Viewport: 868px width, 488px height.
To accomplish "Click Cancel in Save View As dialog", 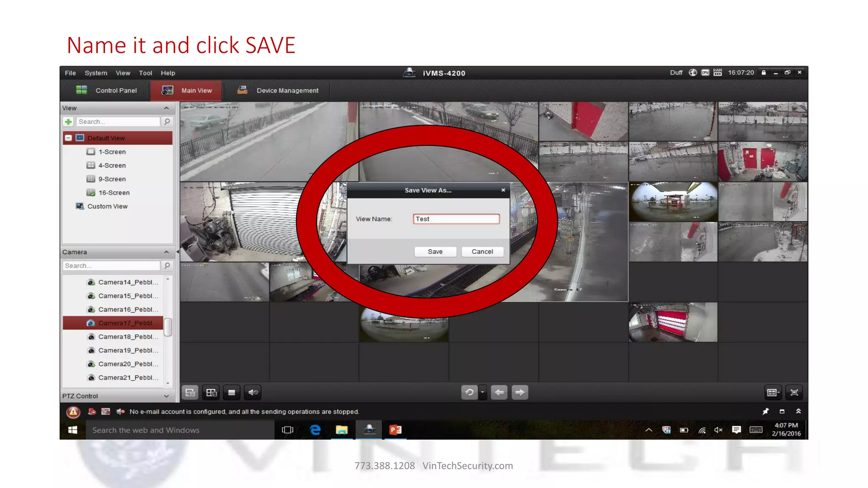I will pyautogui.click(x=482, y=252).
